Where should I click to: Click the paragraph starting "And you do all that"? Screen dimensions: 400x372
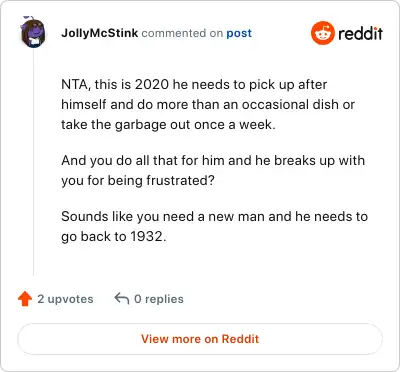[x=213, y=170]
